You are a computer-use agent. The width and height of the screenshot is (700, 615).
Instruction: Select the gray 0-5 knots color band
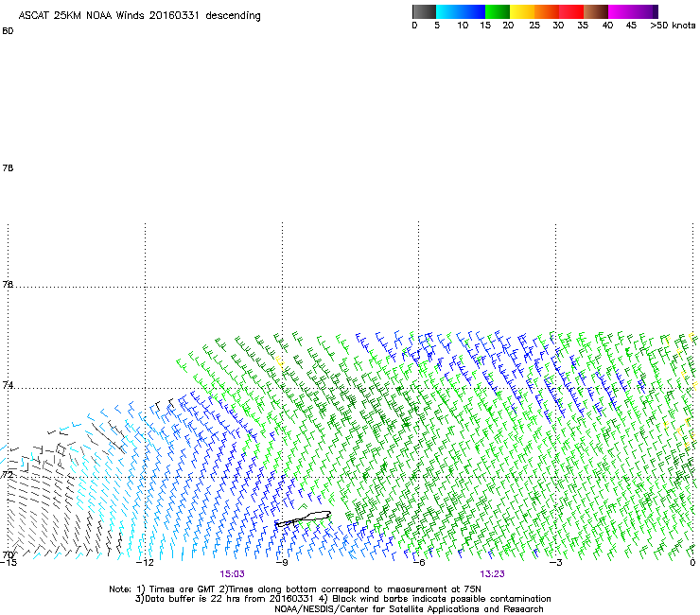[x=424, y=11]
